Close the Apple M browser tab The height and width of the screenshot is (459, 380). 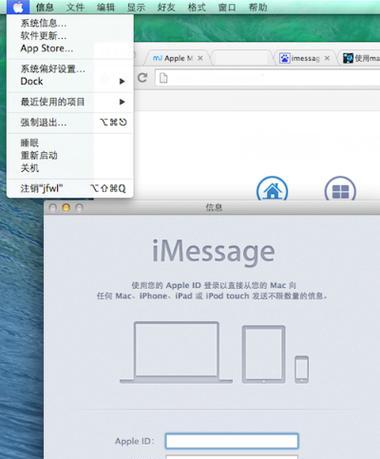coord(200,58)
